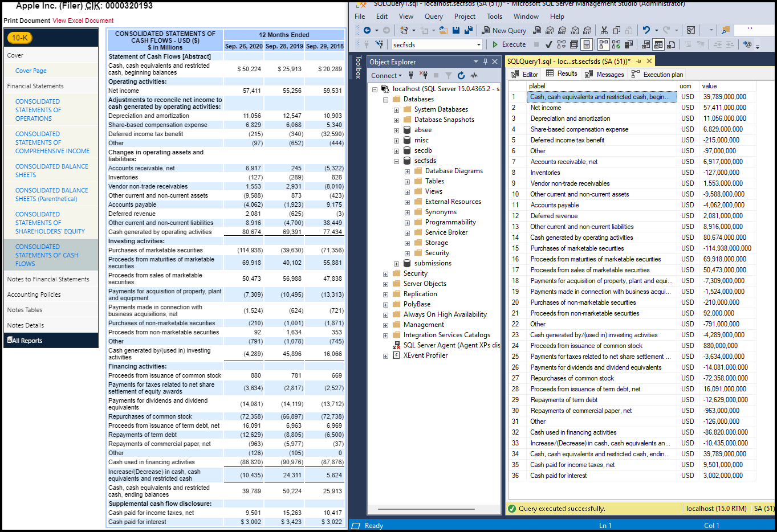Switch to the Editor tab
This screenshot has height=532, width=777.
coord(525,74)
